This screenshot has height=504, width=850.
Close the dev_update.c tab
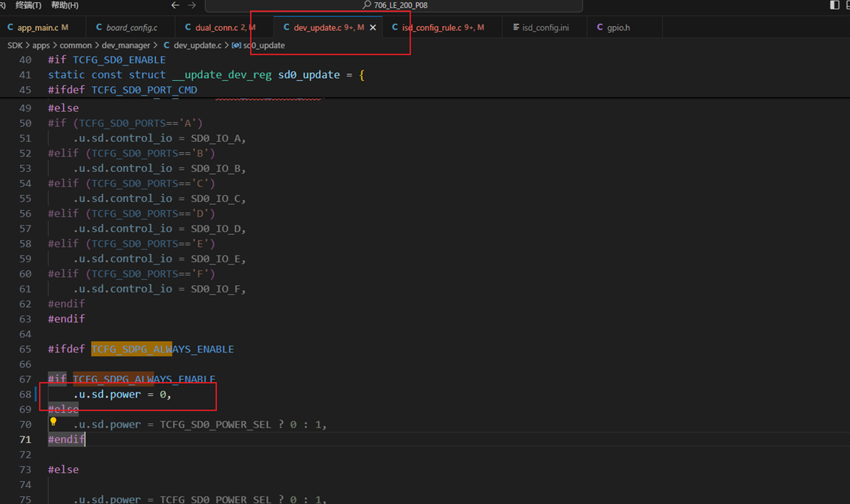[373, 28]
